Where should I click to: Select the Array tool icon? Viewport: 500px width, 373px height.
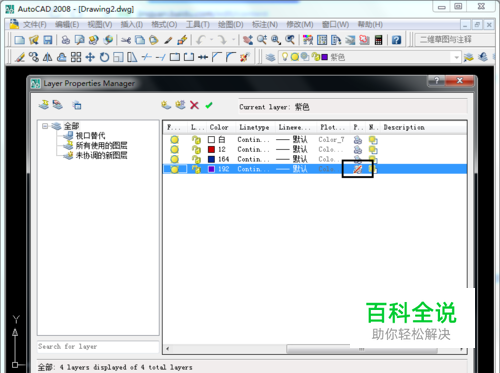tap(76, 57)
